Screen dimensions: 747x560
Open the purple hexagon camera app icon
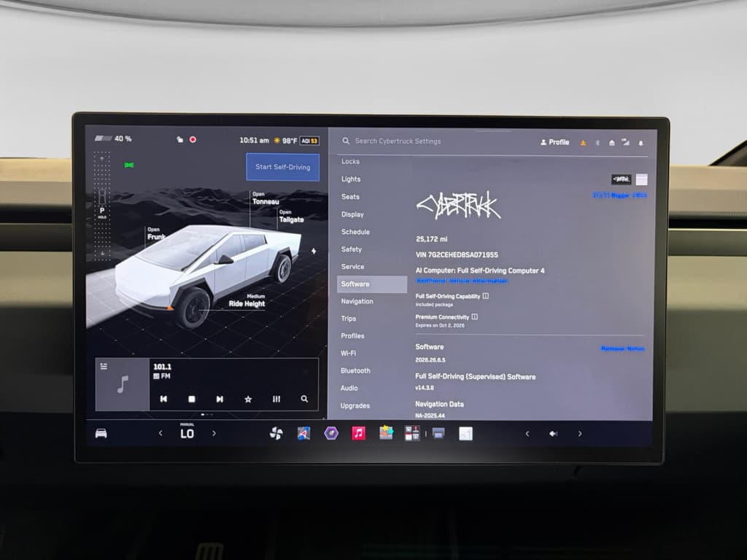(331, 433)
